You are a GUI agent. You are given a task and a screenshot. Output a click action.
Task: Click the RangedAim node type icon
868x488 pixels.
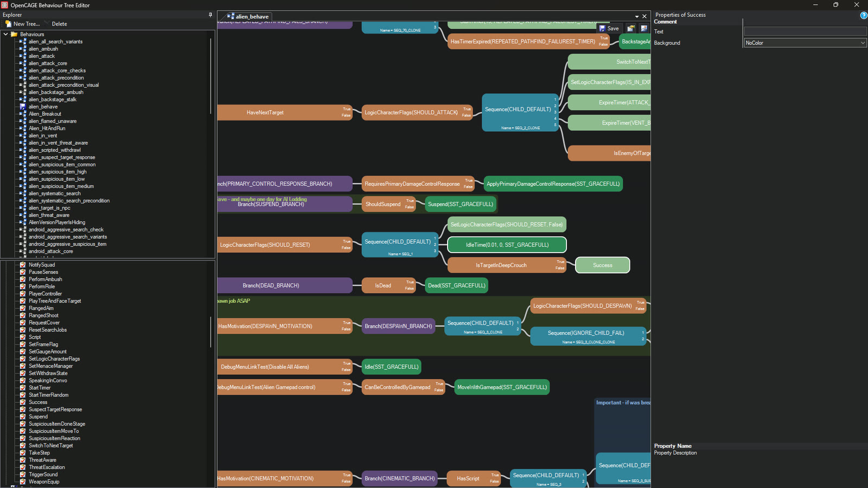(x=23, y=309)
